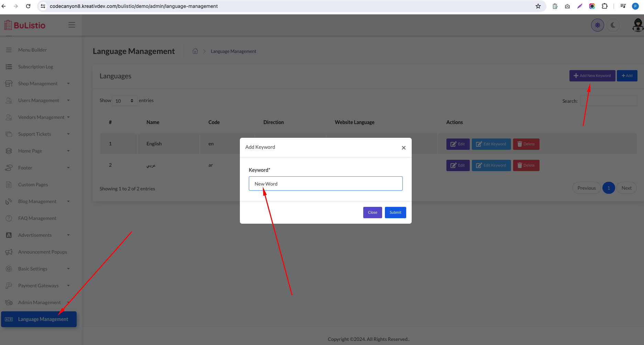The height and width of the screenshot is (345, 644).
Task: Open the Show entries count dropdown
Action: [x=124, y=101]
